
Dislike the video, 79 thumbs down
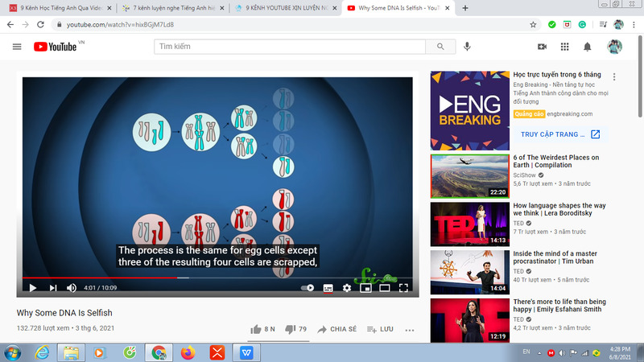pyautogui.click(x=296, y=329)
